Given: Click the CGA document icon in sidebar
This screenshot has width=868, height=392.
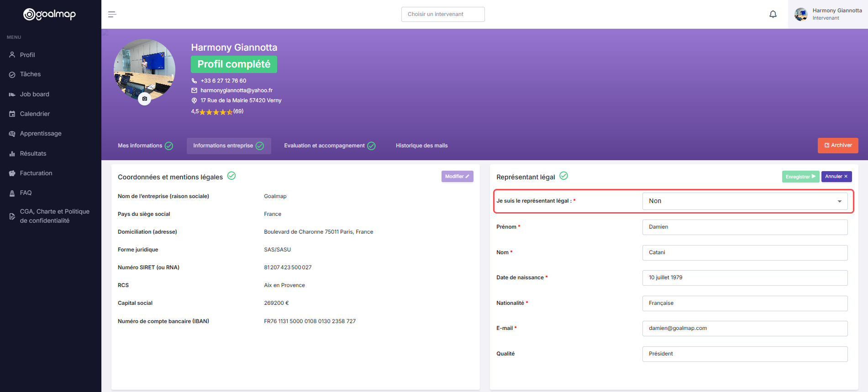Looking at the screenshot, I should click(x=12, y=216).
